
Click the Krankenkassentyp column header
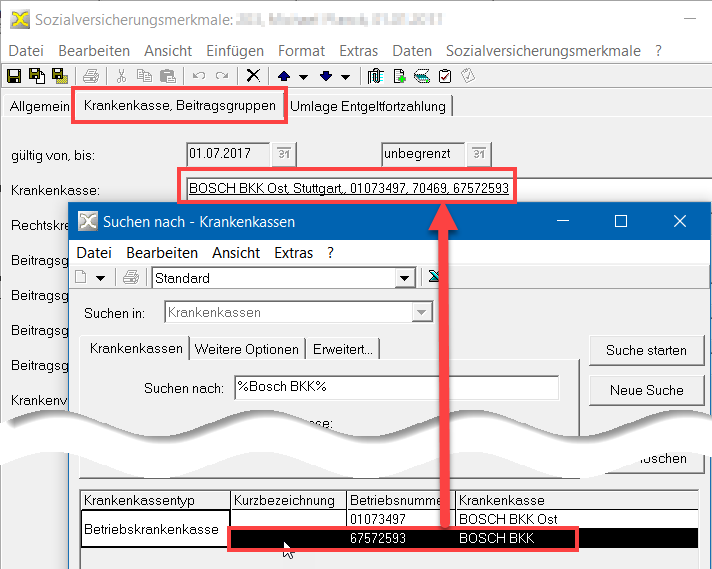coord(155,500)
